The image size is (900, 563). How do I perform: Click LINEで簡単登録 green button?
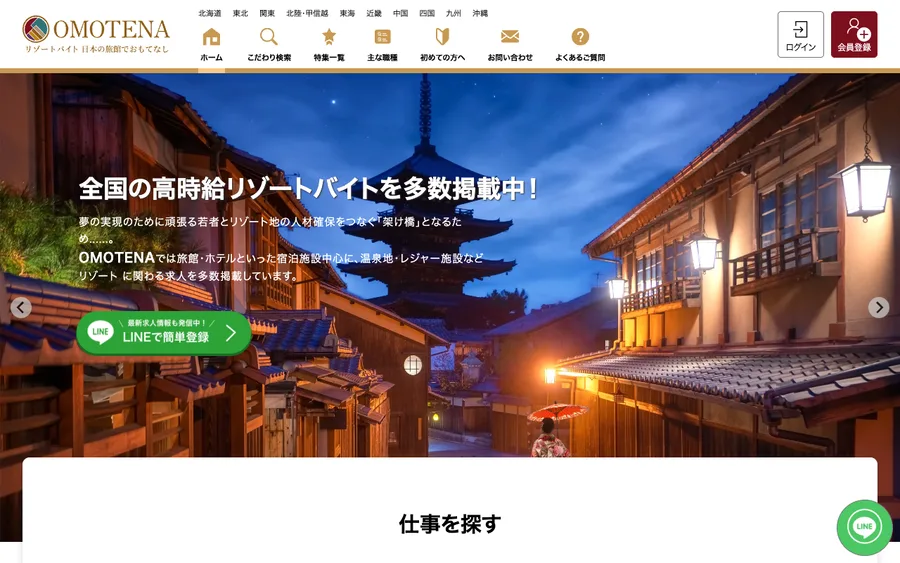[164, 333]
